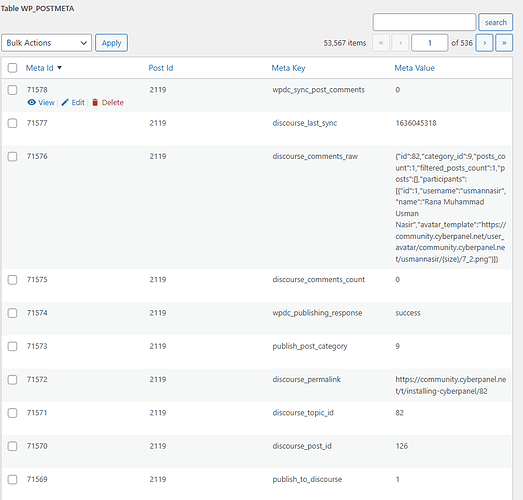523x500 pixels.
Task: Sort by Meta Value column header
Action: (415, 68)
